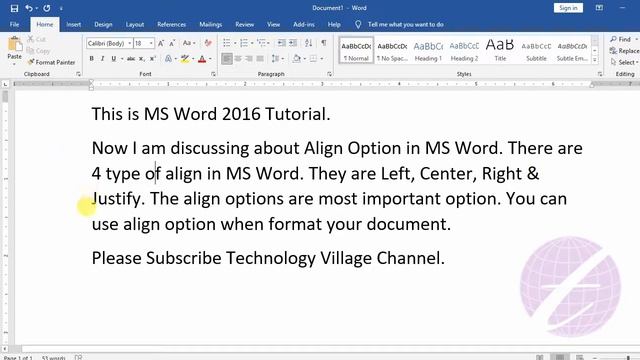640x360 pixels.
Task: Toggle Subscript formatting
Action: click(142, 59)
